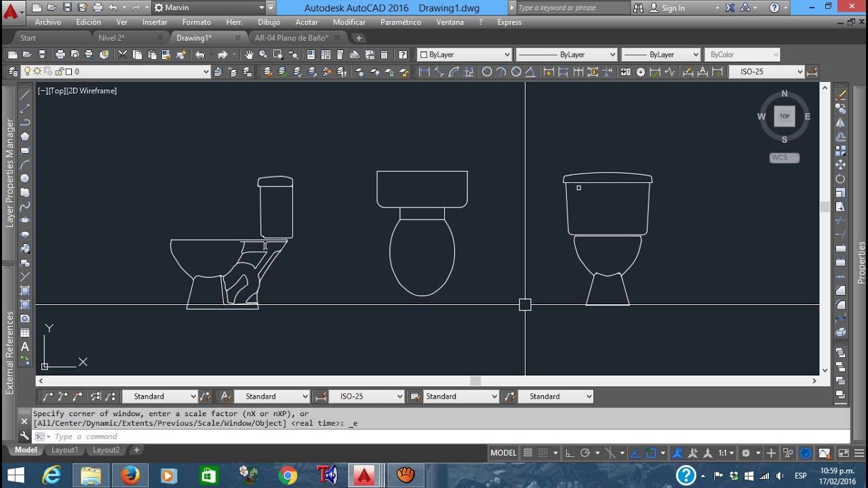Viewport: 868px width, 488px height.
Task: Select the Move tool in the modify toolbar
Action: pos(841,165)
